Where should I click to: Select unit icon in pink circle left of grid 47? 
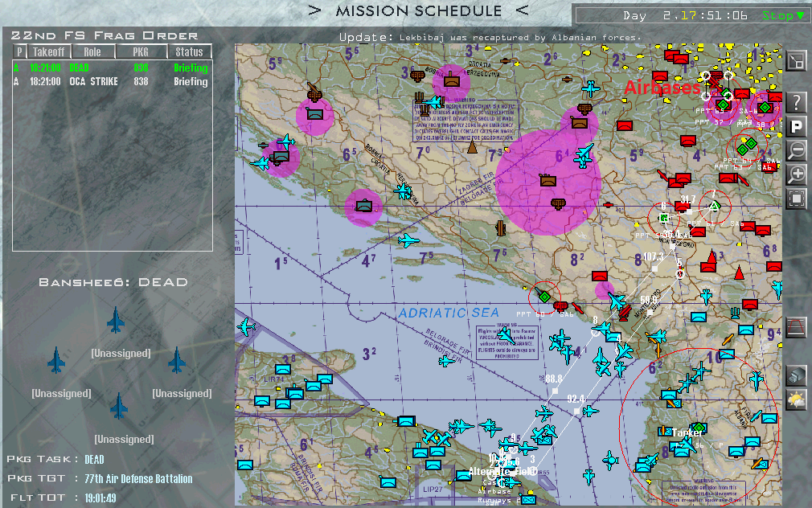click(x=364, y=206)
